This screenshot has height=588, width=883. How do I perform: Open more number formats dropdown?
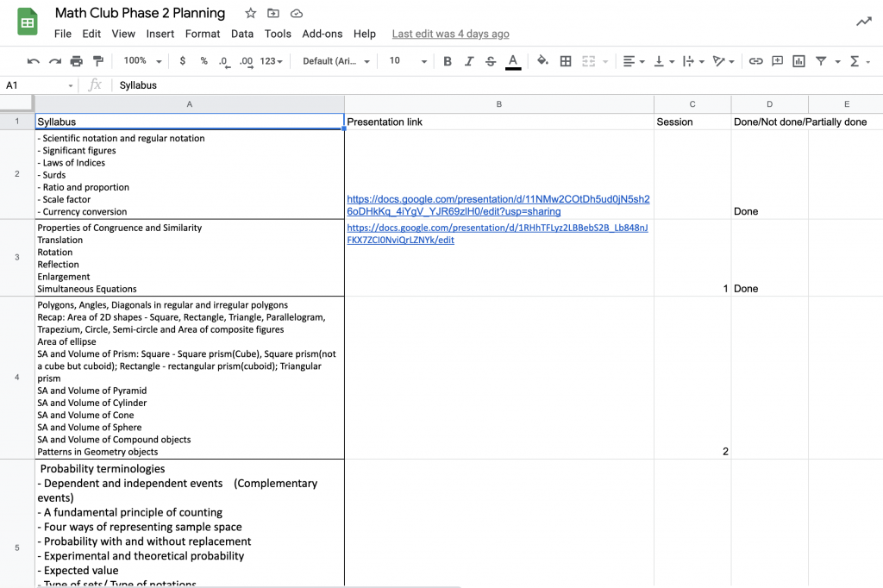271,61
